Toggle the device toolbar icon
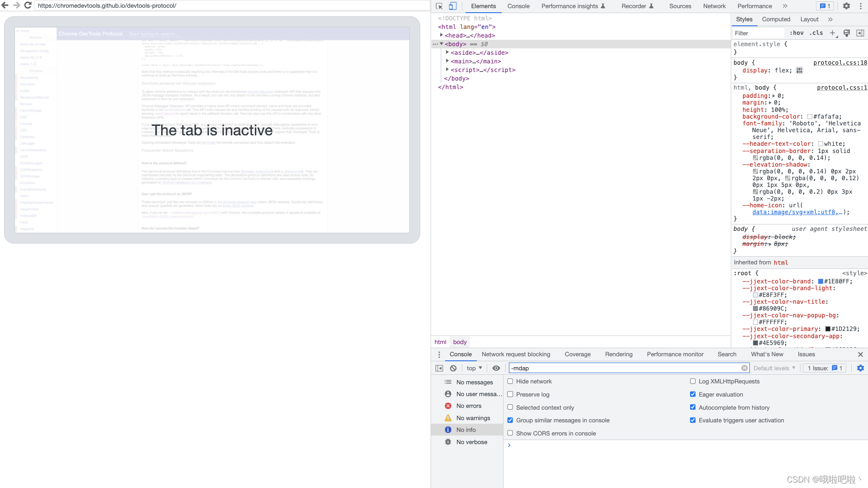The image size is (868, 488). 453,6
